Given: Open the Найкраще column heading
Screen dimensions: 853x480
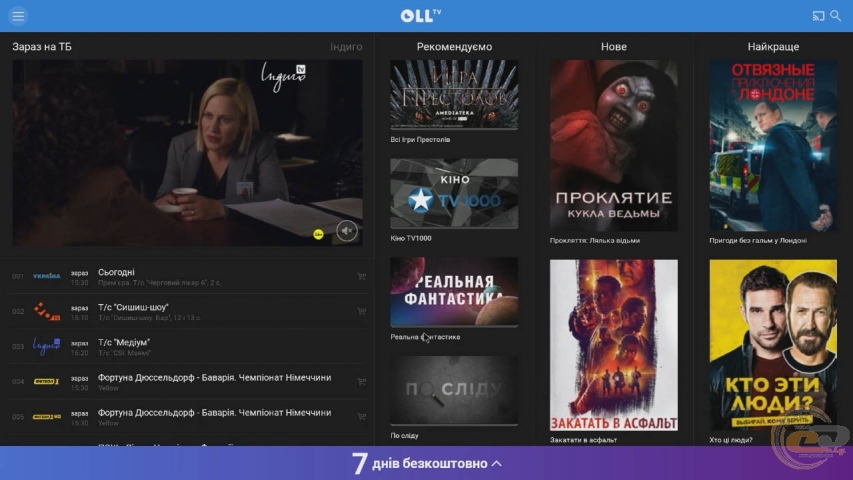Looking at the screenshot, I should click(773, 47).
